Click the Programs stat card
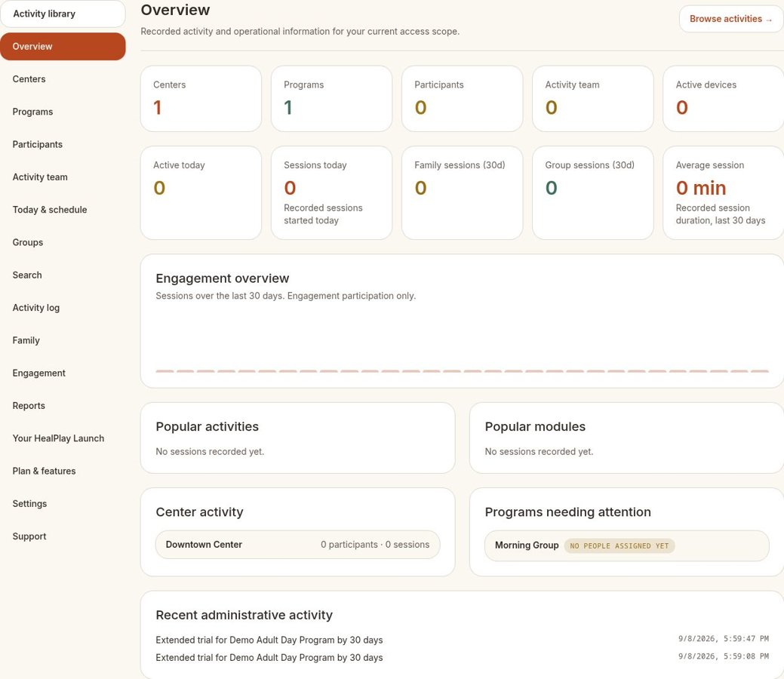 (x=331, y=99)
